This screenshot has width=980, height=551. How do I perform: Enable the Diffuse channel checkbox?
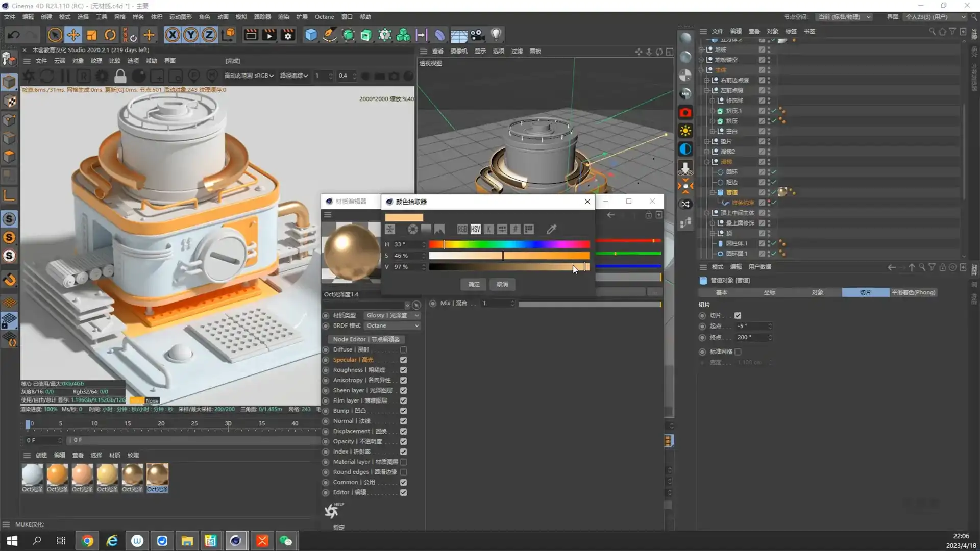(403, 350)
